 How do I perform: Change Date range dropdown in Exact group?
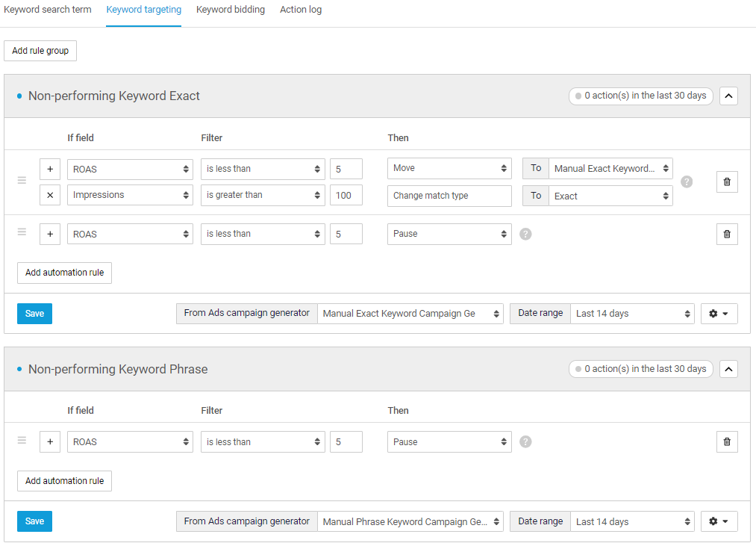coord(632,314)
